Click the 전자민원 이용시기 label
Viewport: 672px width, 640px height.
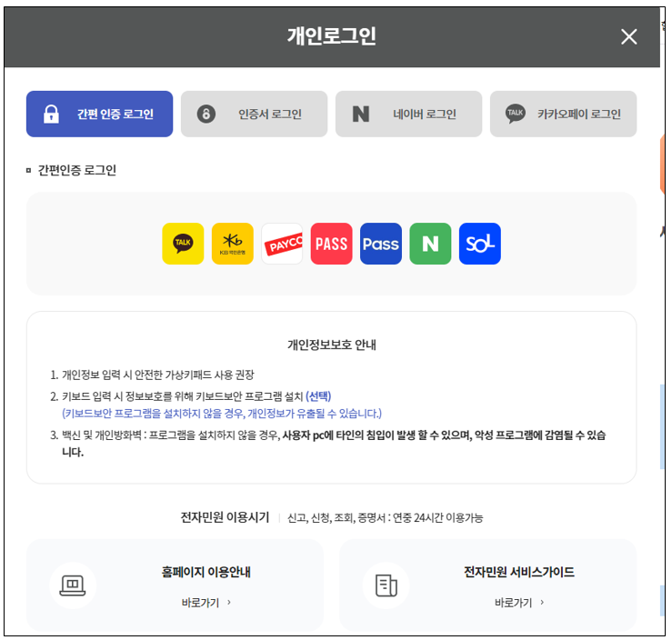225,517
